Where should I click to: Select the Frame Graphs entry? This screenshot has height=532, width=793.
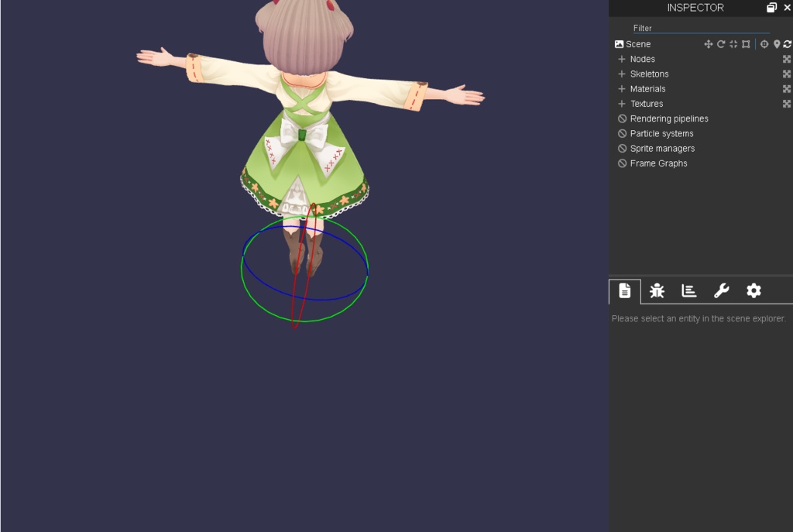[x=658, y=163]
